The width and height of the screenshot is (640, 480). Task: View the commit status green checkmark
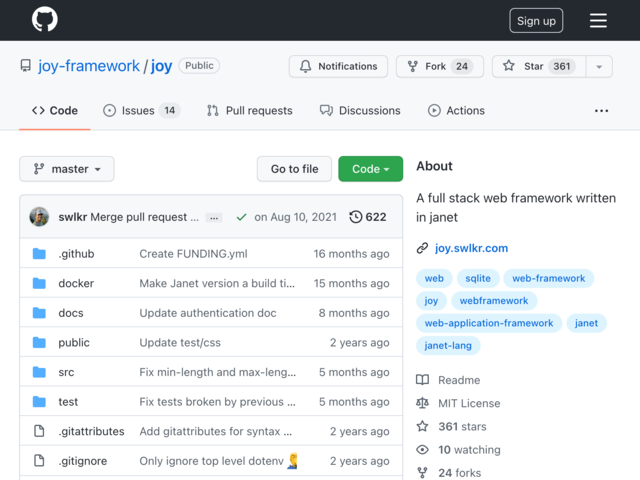point(241,217)
